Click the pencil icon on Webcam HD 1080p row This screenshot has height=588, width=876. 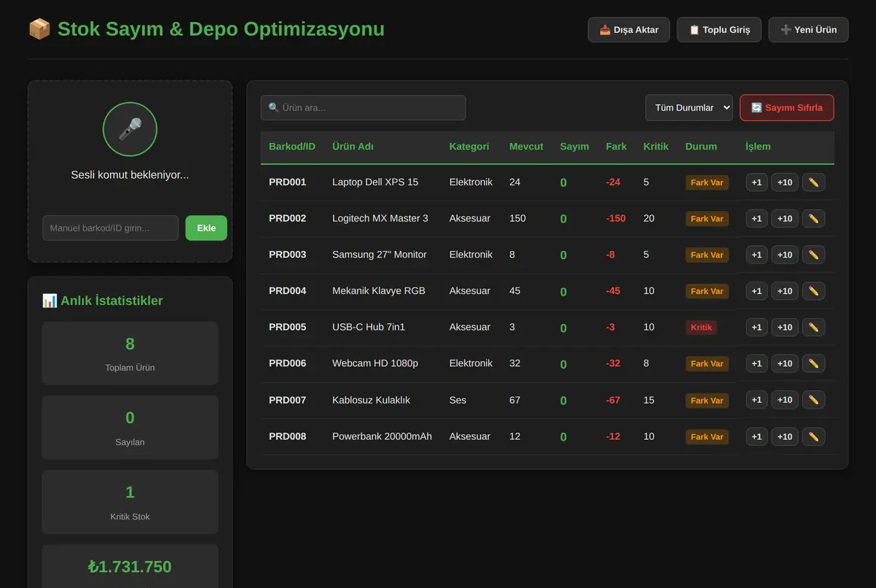(x=813, y=363)
